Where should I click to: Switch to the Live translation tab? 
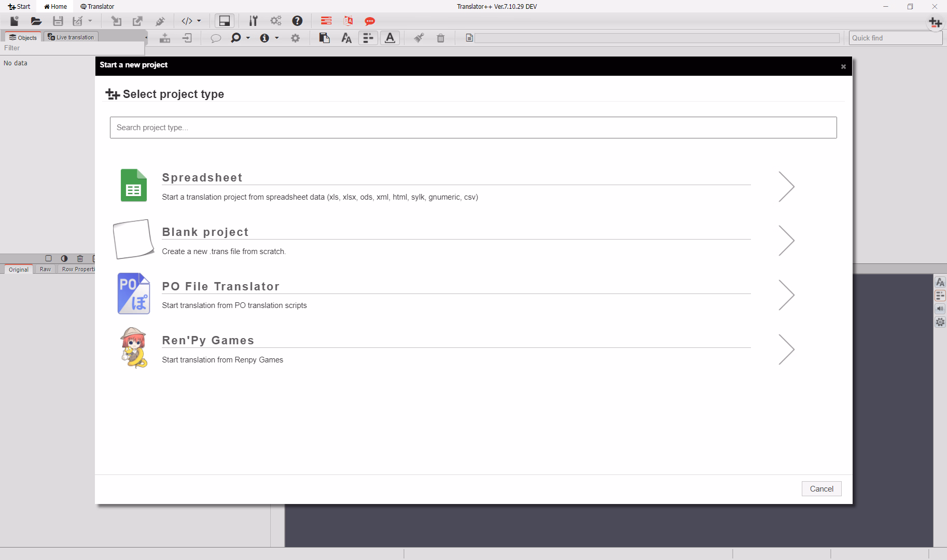[x=71, y=37]
